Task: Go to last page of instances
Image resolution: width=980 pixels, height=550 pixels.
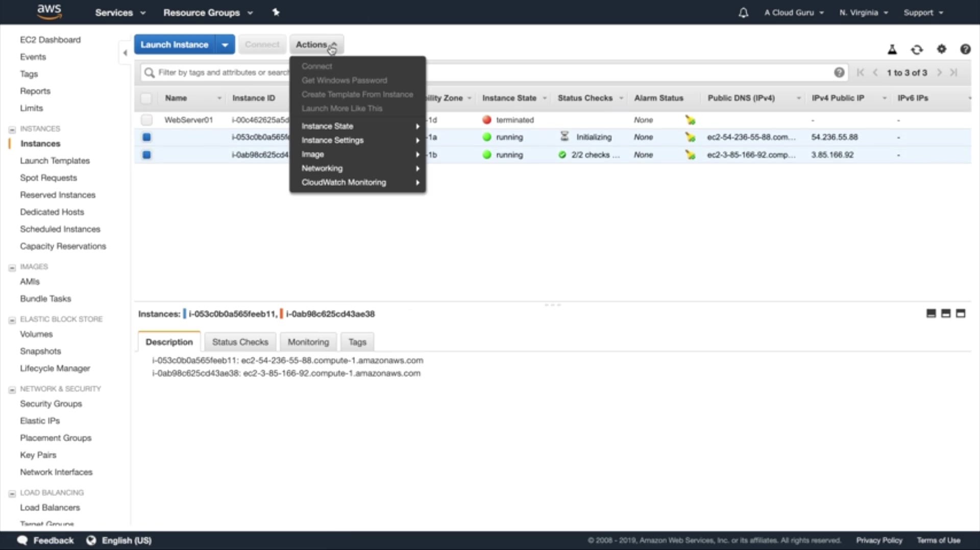Action: pyautogui.click(x=953, y=72)
